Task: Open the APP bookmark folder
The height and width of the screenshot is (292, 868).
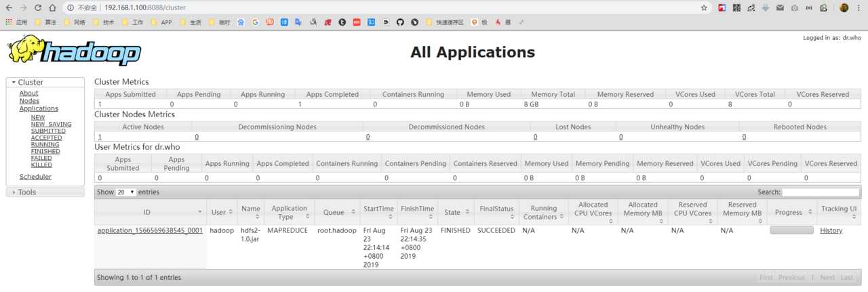Action: (161, 22)
